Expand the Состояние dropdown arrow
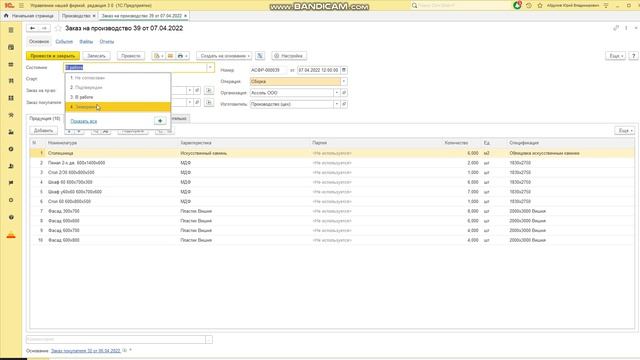Screen dimensions: 640x360 pyautogui.click(x=210, y=67)
